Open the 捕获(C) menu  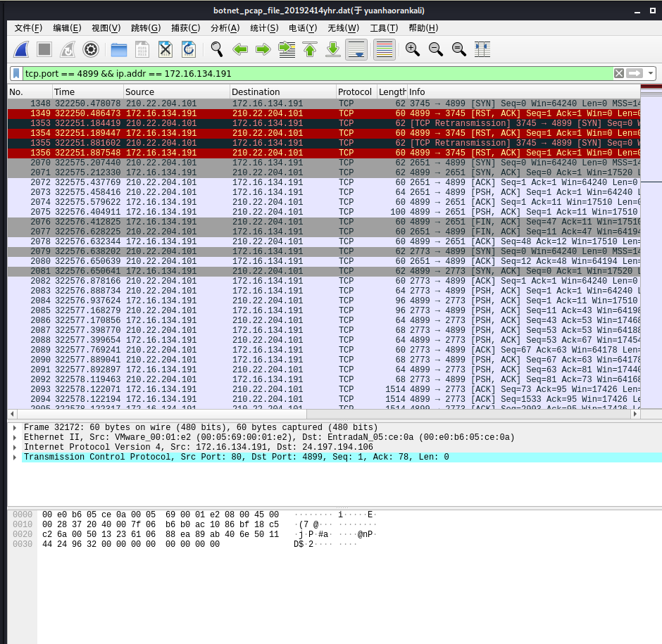click(x=185, y=28)
